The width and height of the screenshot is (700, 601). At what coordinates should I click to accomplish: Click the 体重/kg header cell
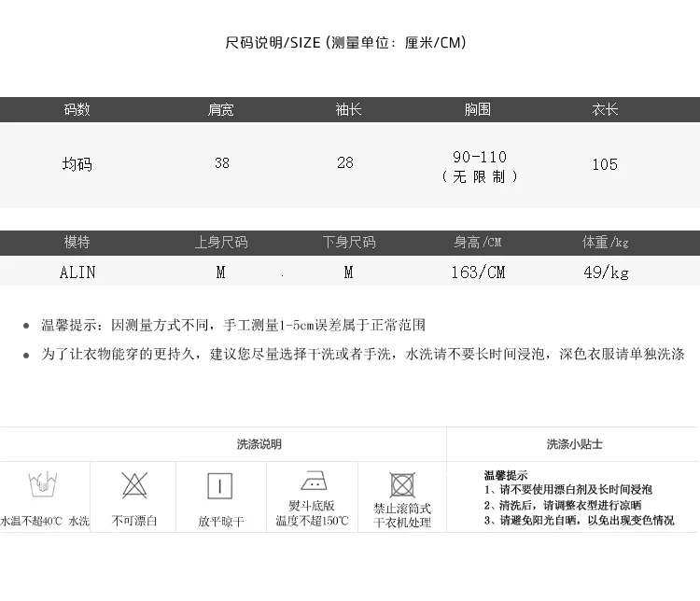(x=606, y=242)
